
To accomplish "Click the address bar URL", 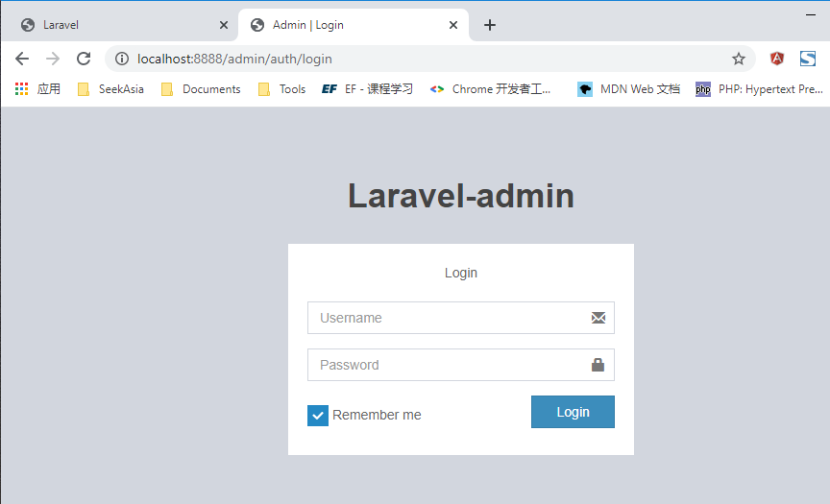I will coord(234,59).
